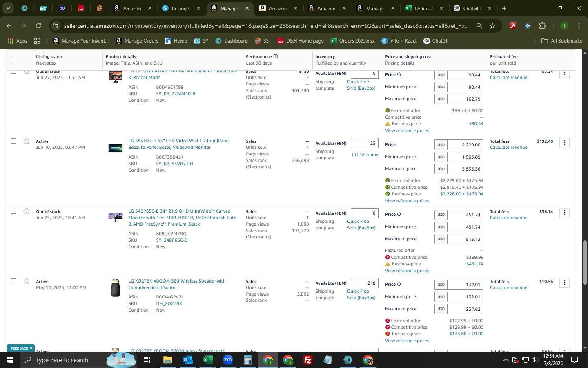
Task: Star the LG 34BP65C-B curved monitor listing
Action: [x=27, y=211]
